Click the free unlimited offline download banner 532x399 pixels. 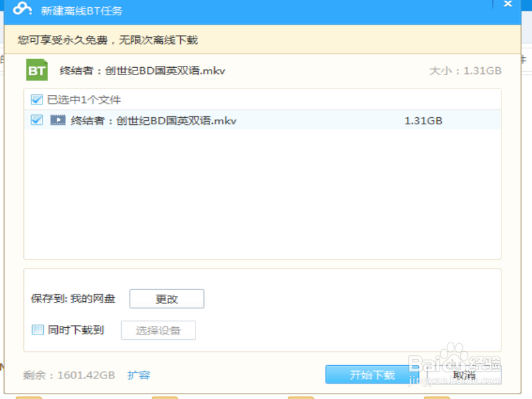coord(106,41)
